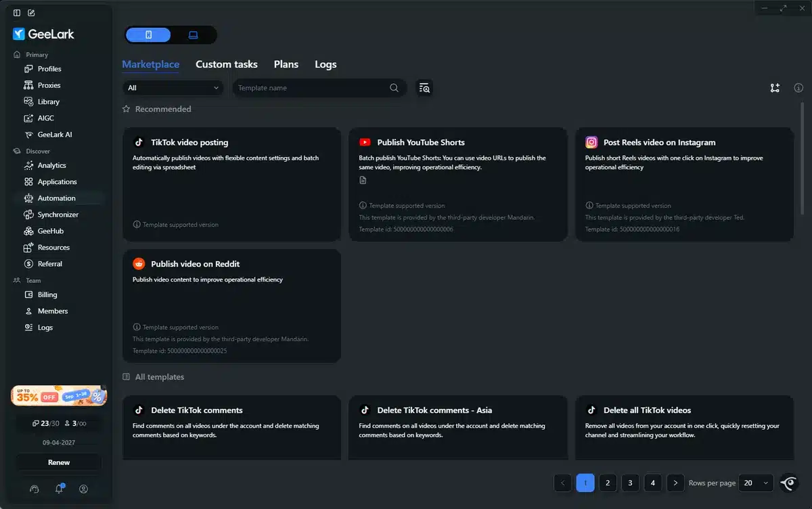Click the eye chat widget icon
This screenshot has width=812, height=509.
(x=788, y=483)
